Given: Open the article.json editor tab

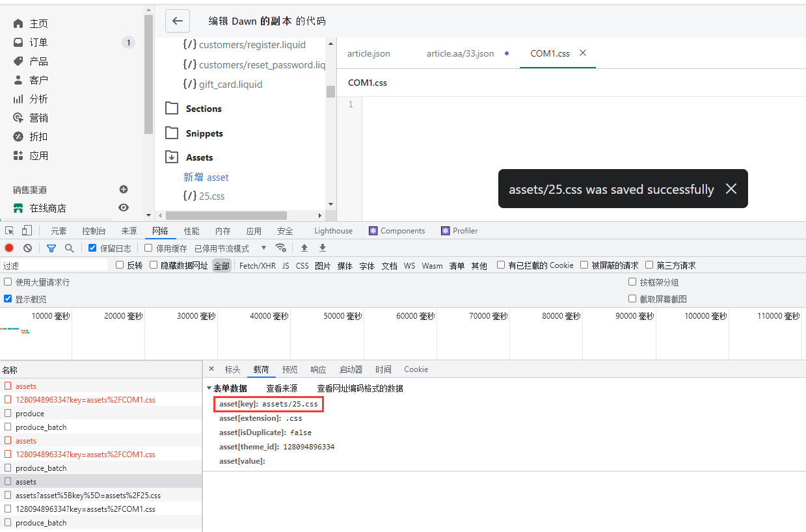Looking at the screenshot, I should (x=368, y=53).
